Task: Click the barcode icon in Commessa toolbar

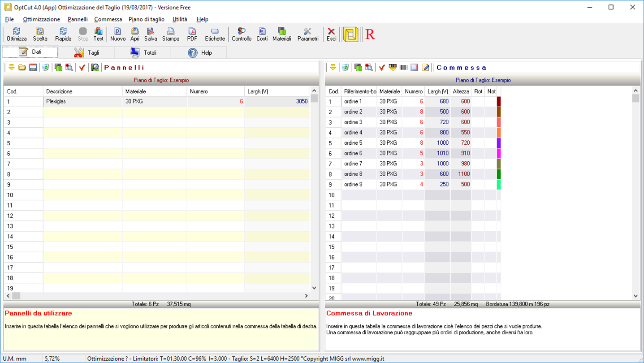Action: click(x=403, y=68)
